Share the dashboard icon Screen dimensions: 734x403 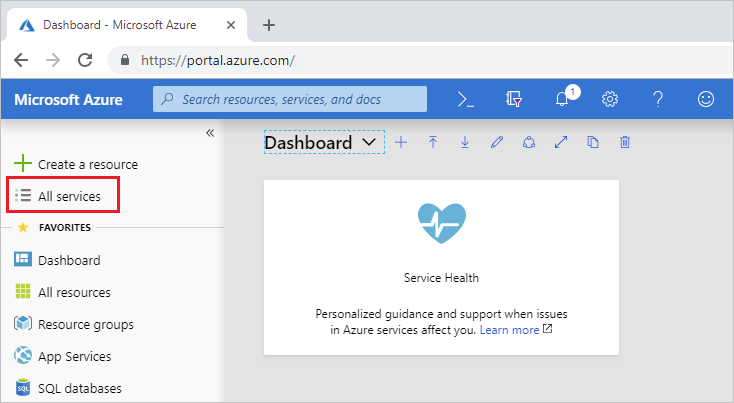pyautogui.click(x=529, y=142)
